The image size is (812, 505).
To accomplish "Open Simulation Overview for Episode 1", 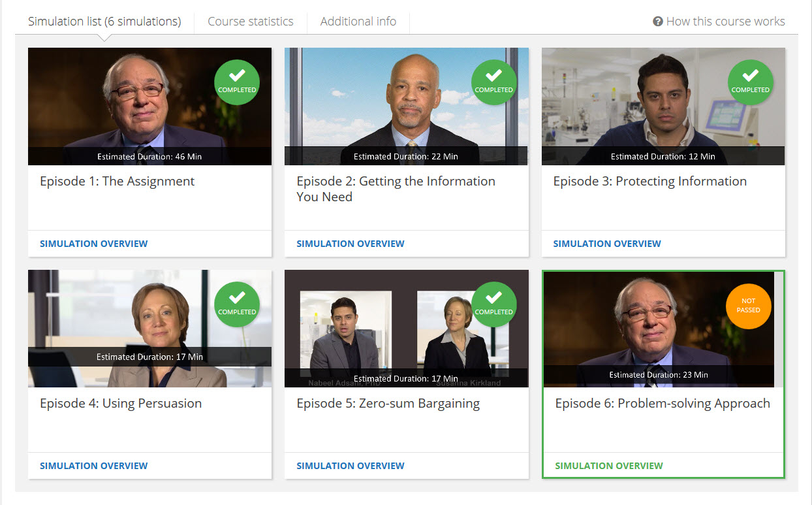I will [x=94, y=244].
